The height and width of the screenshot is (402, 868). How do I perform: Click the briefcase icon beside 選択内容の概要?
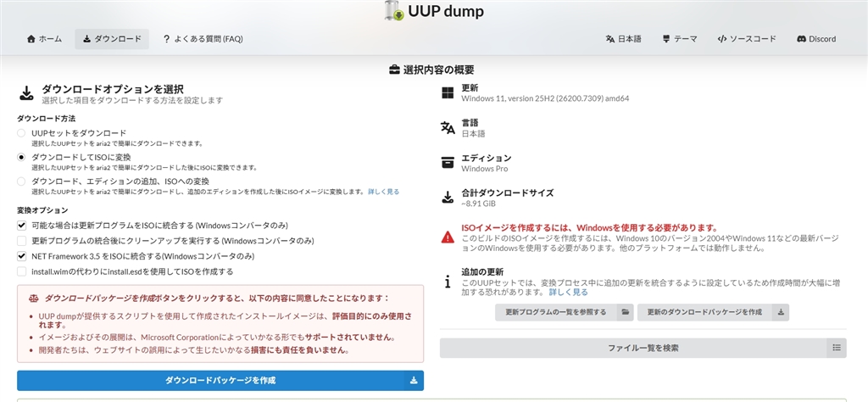coord(394,70)
